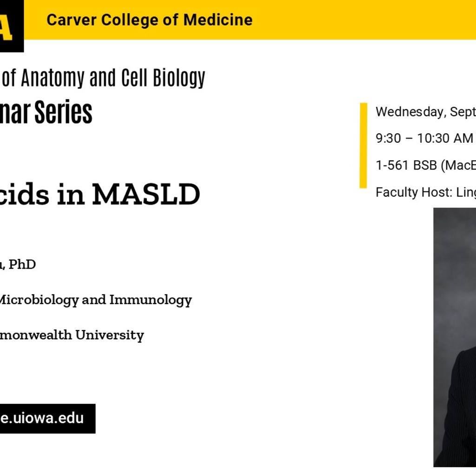Click the word Medicine in the banner
Image resolution: width=476 pixels, height=476 pixels.
coord(218,20)
